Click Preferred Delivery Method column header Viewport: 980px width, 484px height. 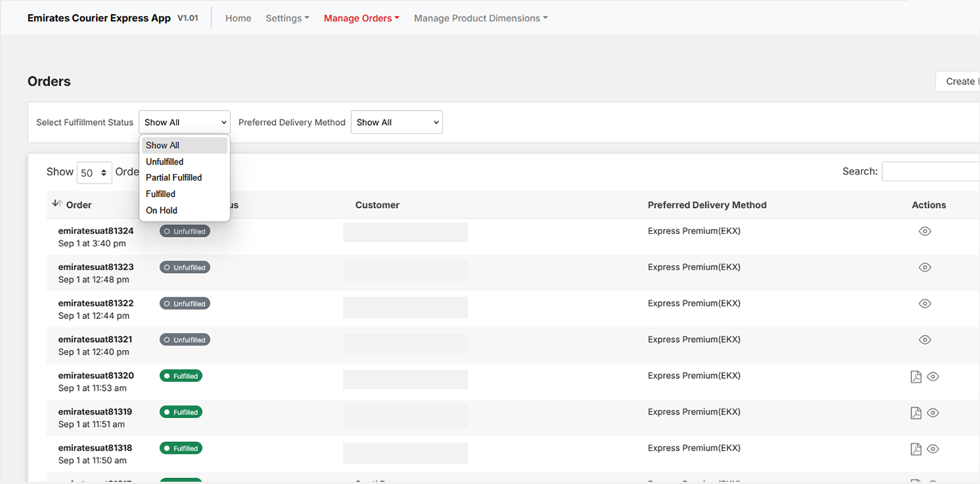point(707,205)
